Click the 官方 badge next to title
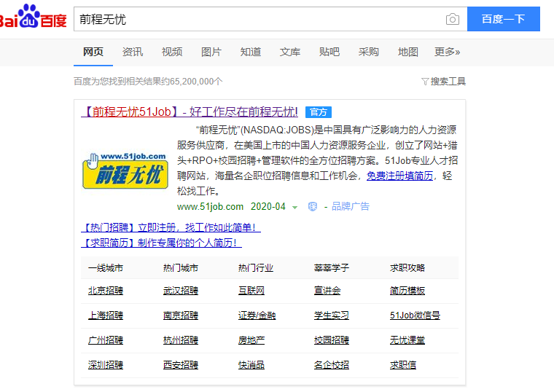This screenshot has height=392, width=554. [x=319, y=112]
